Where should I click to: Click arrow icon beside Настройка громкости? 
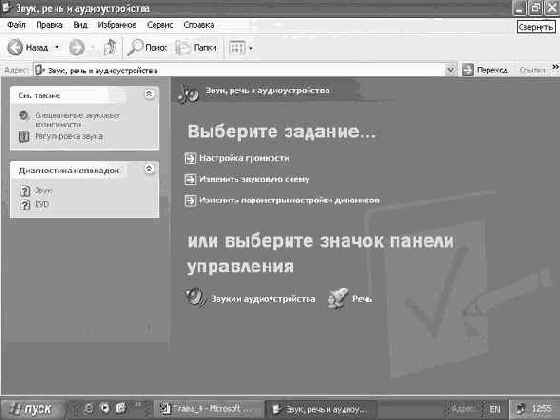(190, 158)
